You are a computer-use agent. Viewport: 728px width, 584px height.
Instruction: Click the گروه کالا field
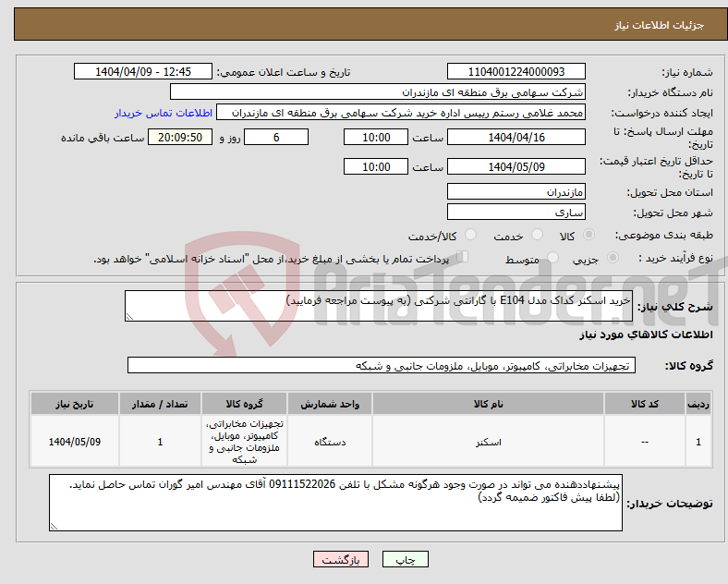tap(382, 365)
